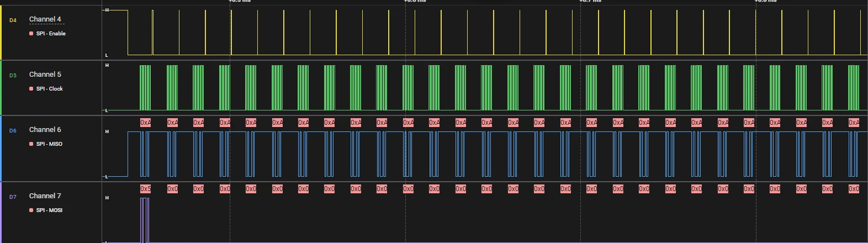Viewport: 868px width, 243px height.
Task: Select the Channel 6 label
Action: click(x=45, y=130)
